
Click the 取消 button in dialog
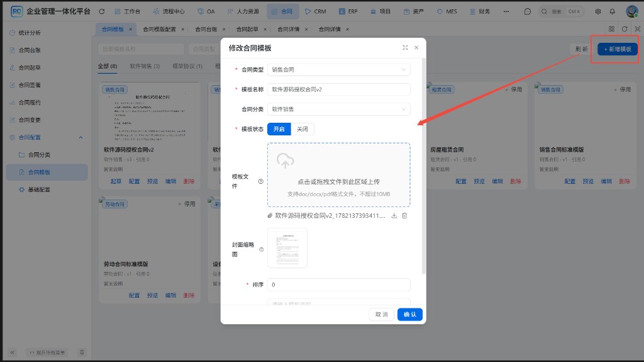pyautogui.click(x=382, y=314)
